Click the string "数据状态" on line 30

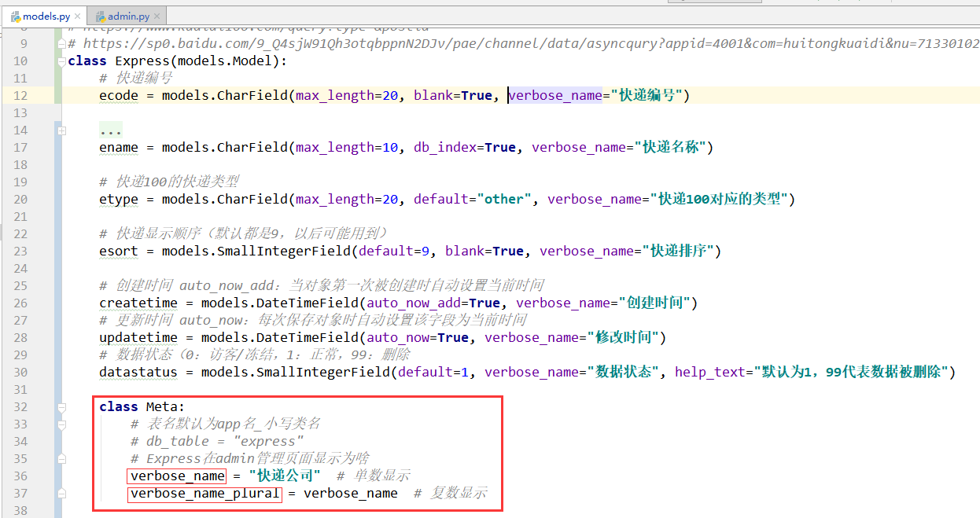click(623, 373)
